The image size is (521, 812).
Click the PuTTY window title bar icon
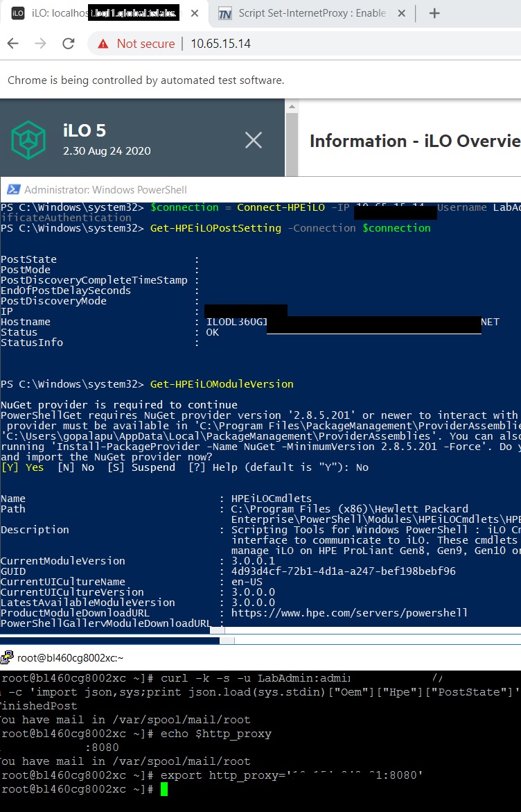point(8,658)
